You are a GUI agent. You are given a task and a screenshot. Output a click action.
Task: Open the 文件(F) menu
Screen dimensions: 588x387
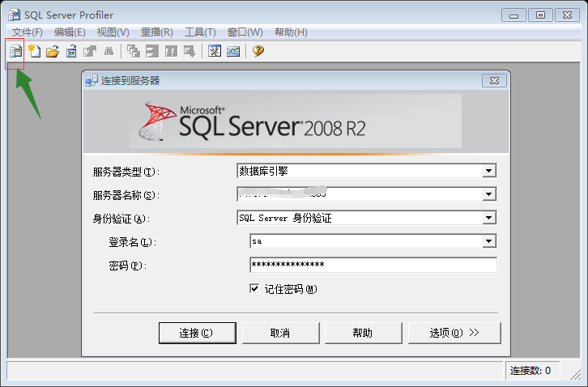(28, 32)
